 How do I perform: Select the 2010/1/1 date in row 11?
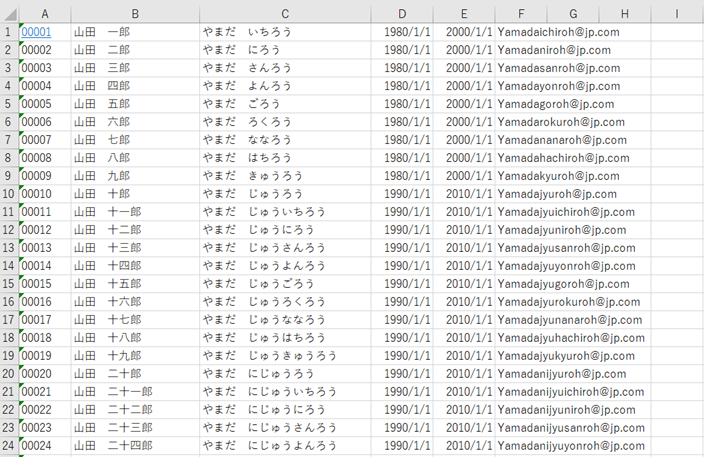click(x=464, y=212)
